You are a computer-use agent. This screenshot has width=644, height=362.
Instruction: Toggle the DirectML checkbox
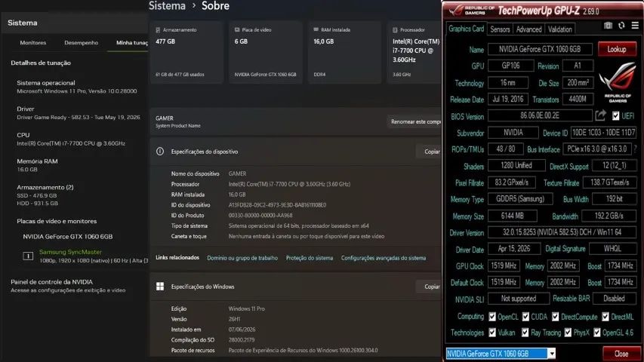point(605,317)
